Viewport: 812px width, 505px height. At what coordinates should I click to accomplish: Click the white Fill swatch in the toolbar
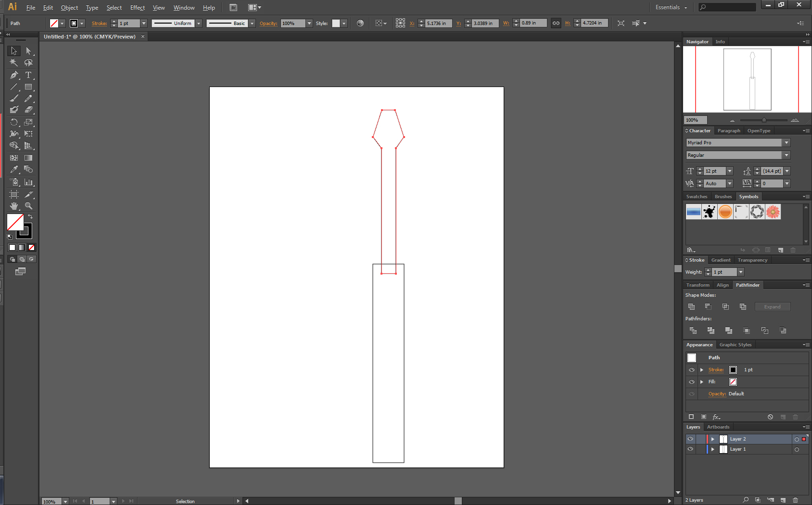[x=16, y=223]
